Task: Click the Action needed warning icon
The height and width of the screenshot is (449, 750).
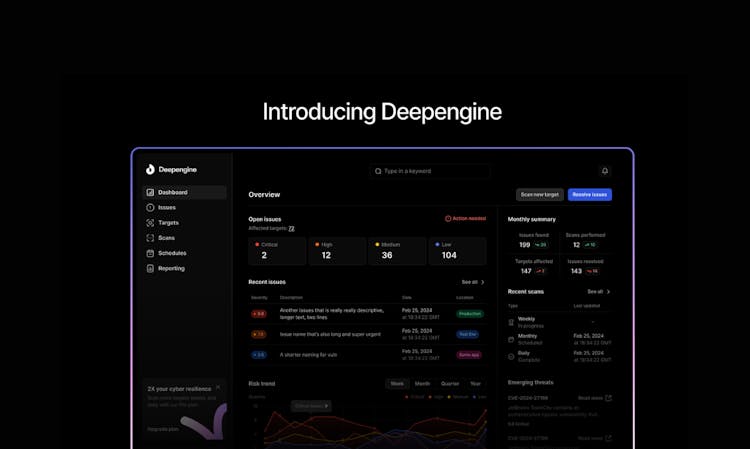Action: point(448,219)
